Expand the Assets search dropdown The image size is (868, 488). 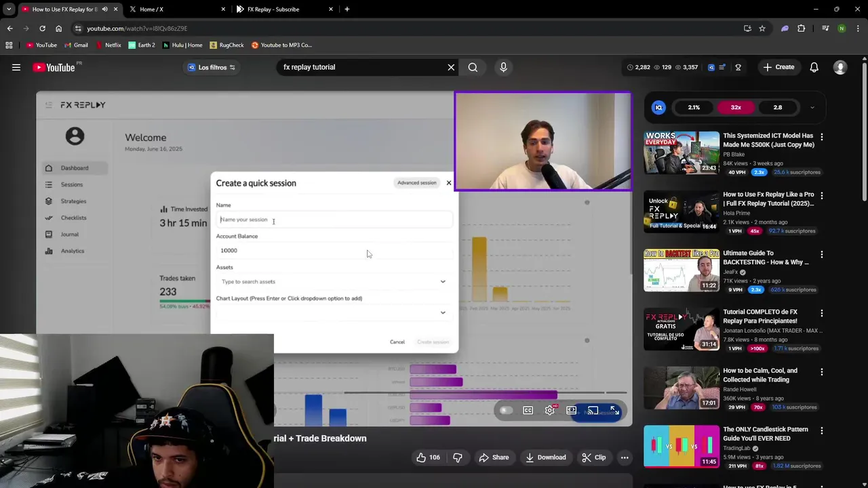pos(443,282)
